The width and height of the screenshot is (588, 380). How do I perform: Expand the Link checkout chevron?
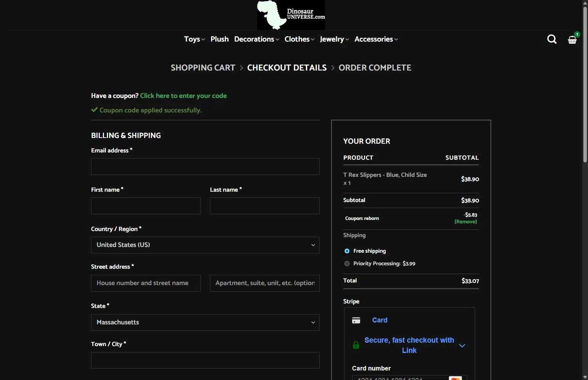pos(462,346)
